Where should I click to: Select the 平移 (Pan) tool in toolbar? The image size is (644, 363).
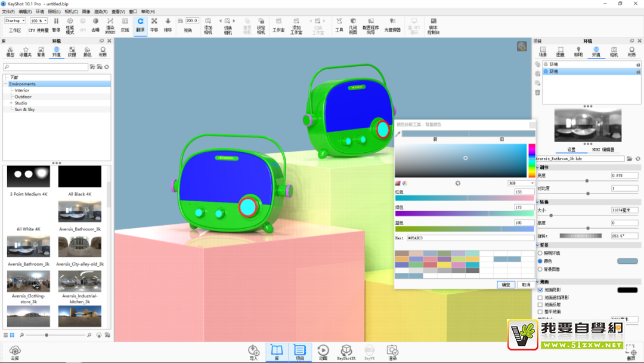click(x=154, y=24)
